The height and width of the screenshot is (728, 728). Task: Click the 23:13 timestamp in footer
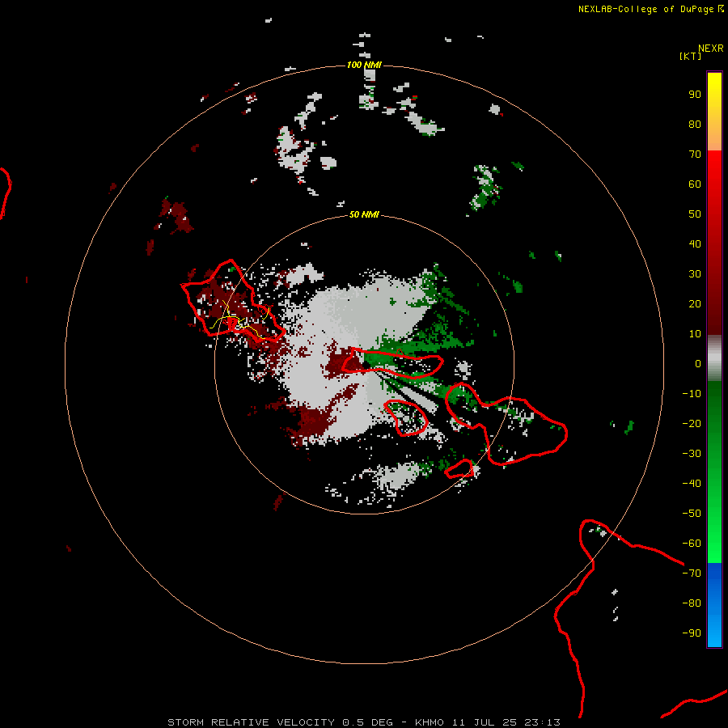[x=542, y=722]
